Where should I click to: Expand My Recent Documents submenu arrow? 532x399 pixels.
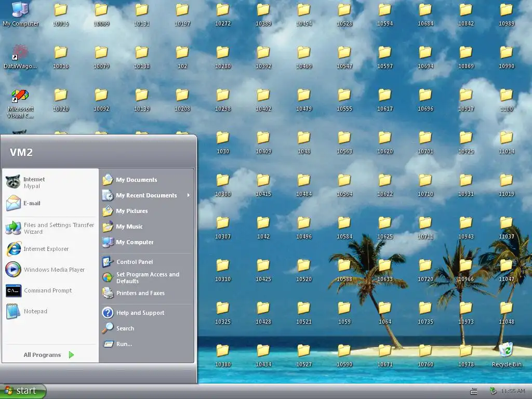pos(188,195)
